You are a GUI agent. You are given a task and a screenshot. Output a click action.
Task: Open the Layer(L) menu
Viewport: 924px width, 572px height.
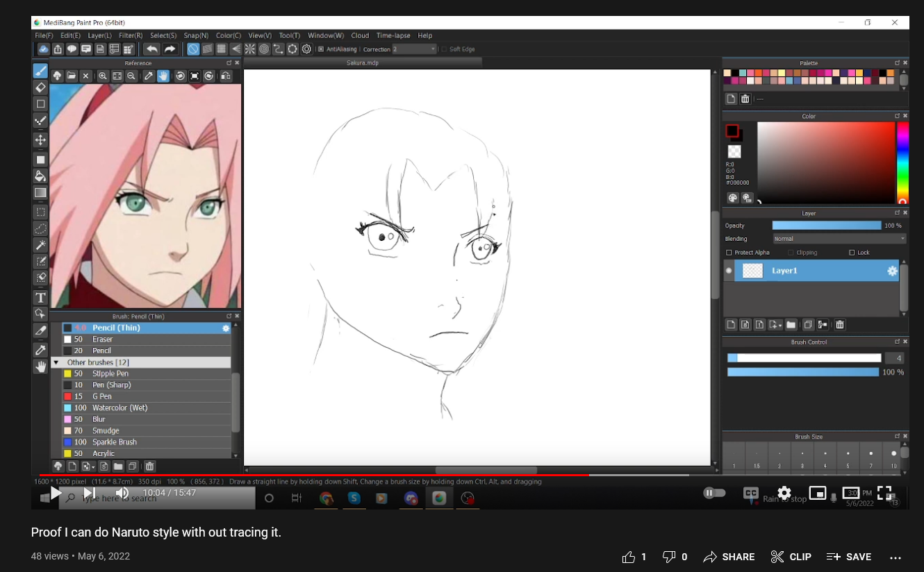[99, 35]
